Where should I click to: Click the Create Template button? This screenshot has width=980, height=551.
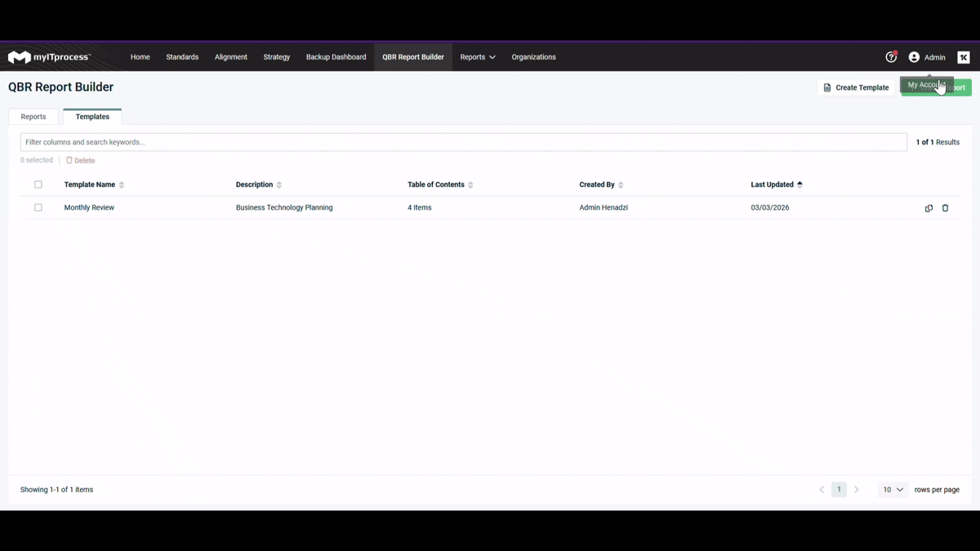(x=856, y=87)
